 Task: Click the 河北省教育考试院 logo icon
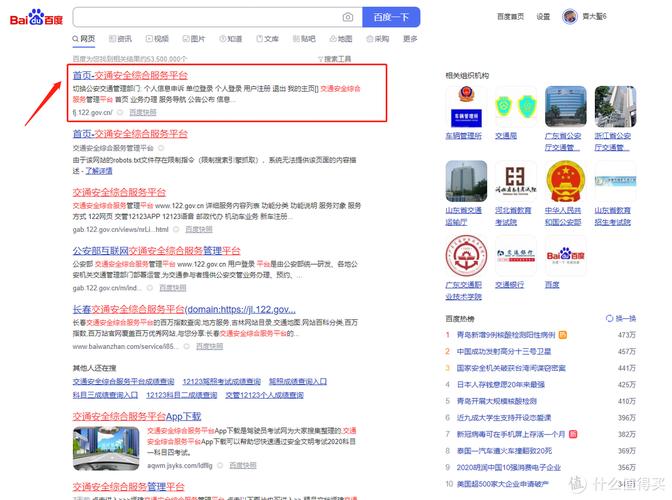tap(516, 181)
